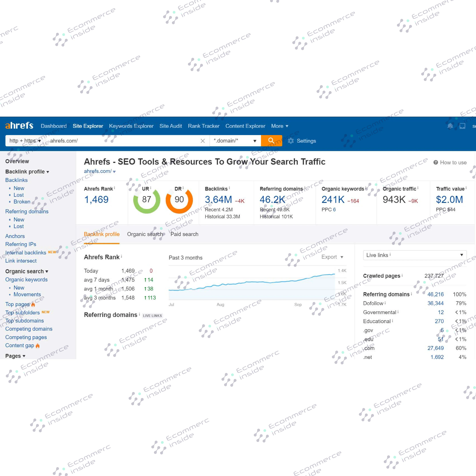476x476 pixels.
Task: Open Competing domains report
Action: (29, 329)
